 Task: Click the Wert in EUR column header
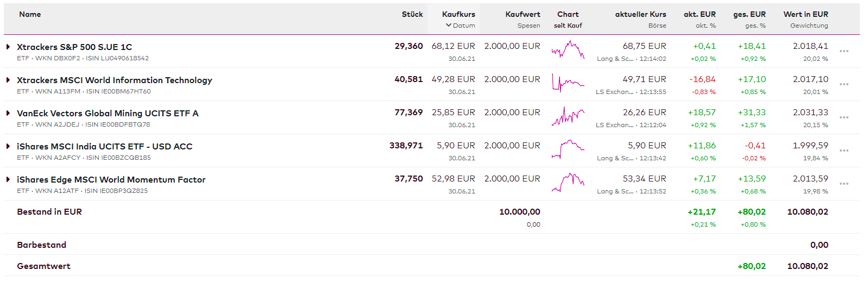(806, 14)
